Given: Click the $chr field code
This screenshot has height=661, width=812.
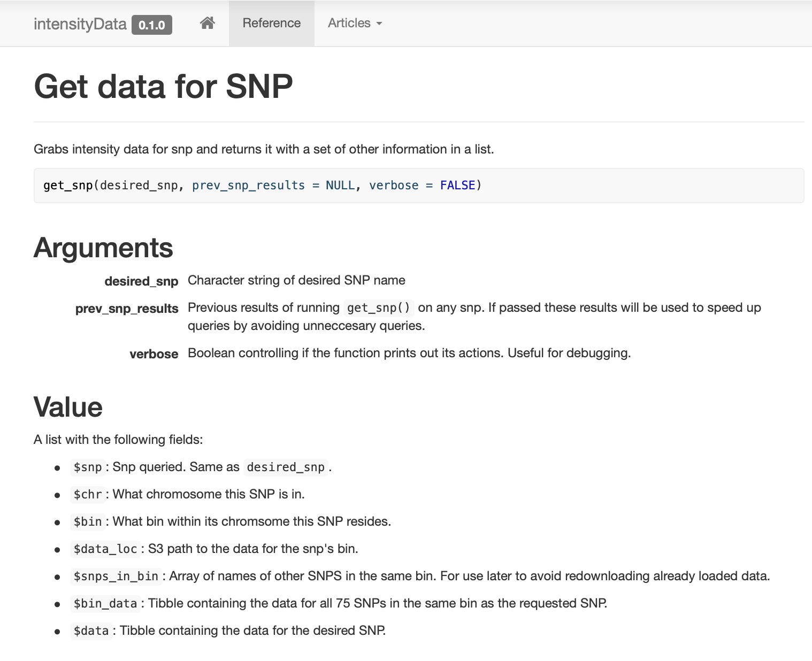Looking at the screenshot, I should [x=88, y=495].
